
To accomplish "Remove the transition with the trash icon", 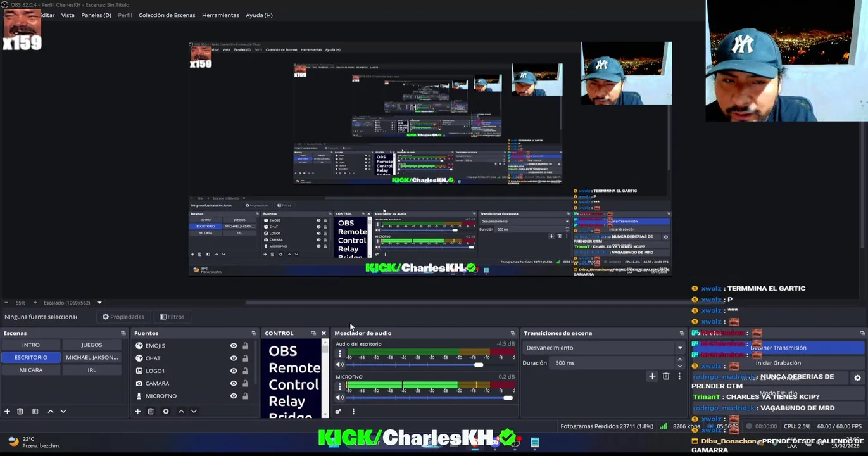I will click(666, 376).
